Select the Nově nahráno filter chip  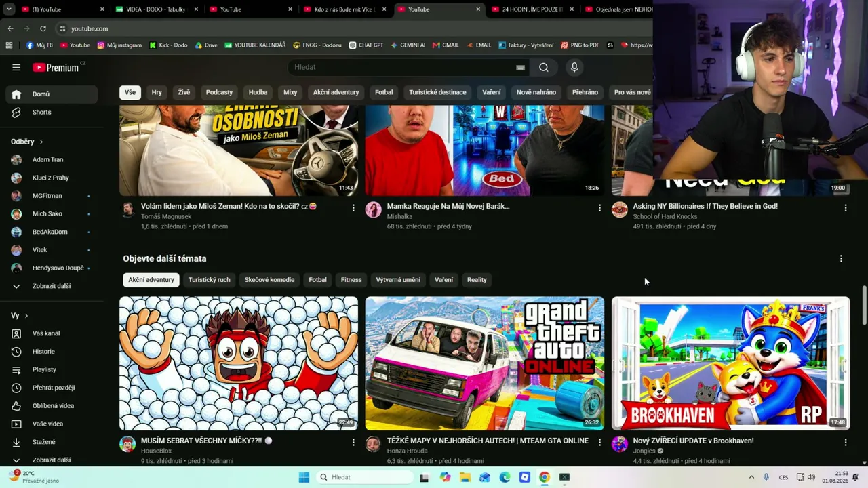click(536, 92)
